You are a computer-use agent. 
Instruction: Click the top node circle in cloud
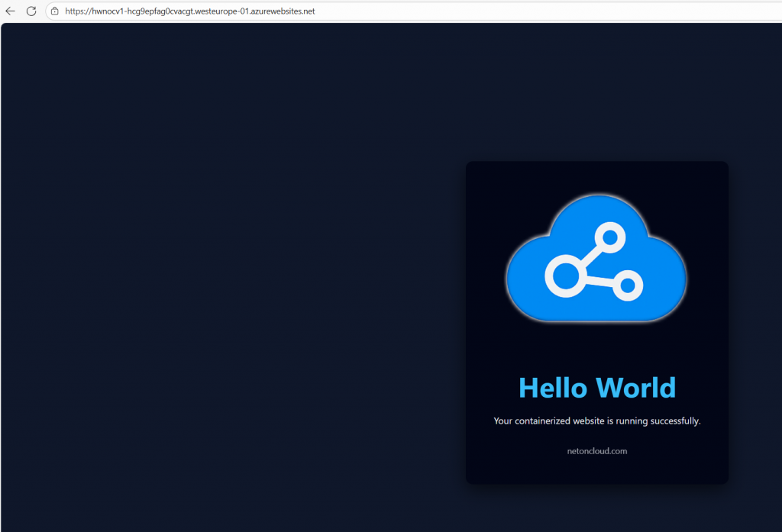click(610, 237)
